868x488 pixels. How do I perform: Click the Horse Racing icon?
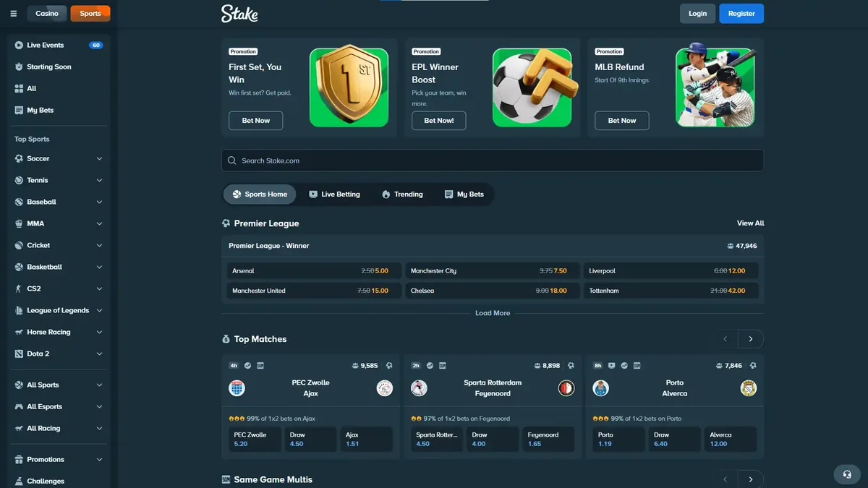(20, 332)
